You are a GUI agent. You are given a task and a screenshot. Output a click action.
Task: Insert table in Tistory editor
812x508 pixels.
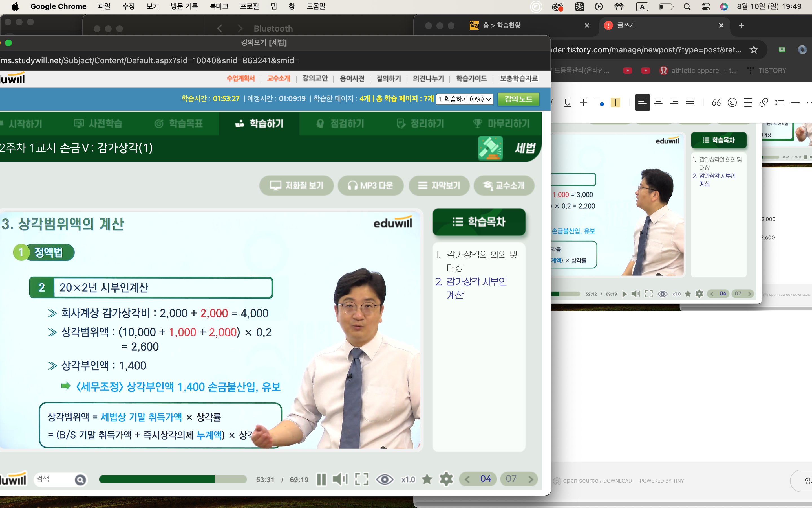(x=748, y=102)
